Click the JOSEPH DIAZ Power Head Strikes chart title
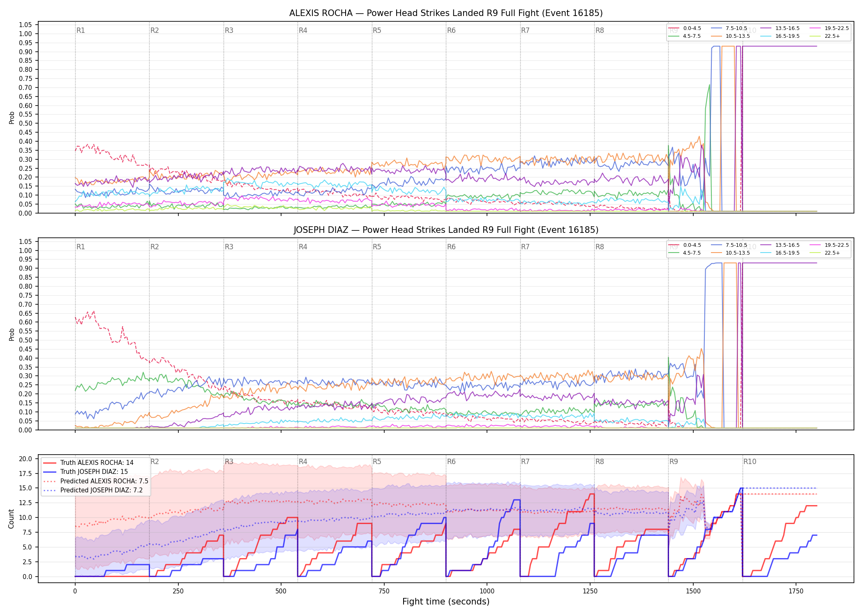This screenshot has height=616, width=863. pos(446,230)
